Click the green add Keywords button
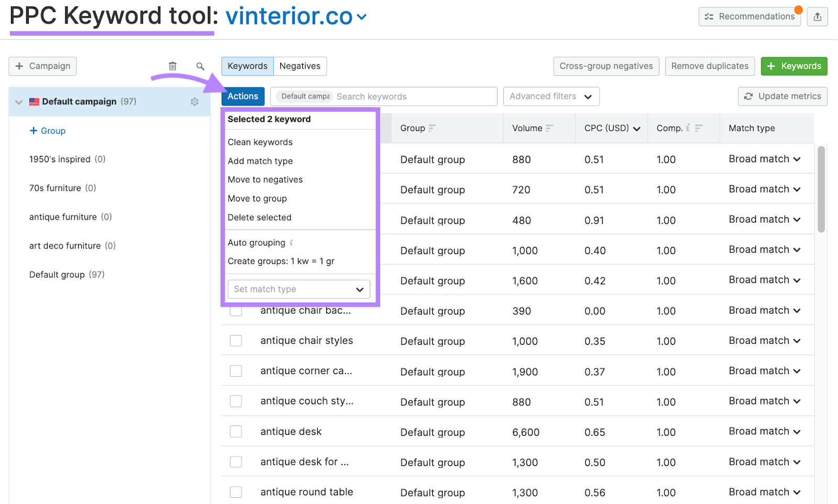The image size is (838, 504). [794, 66]
